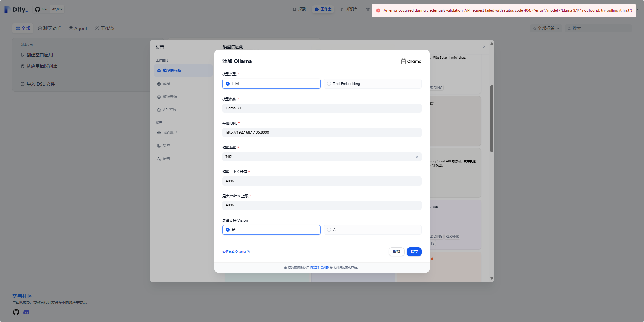
Task: Open API 扩展 in the settings sidebar
Action: pyautogui.click(x=183, y=110)
